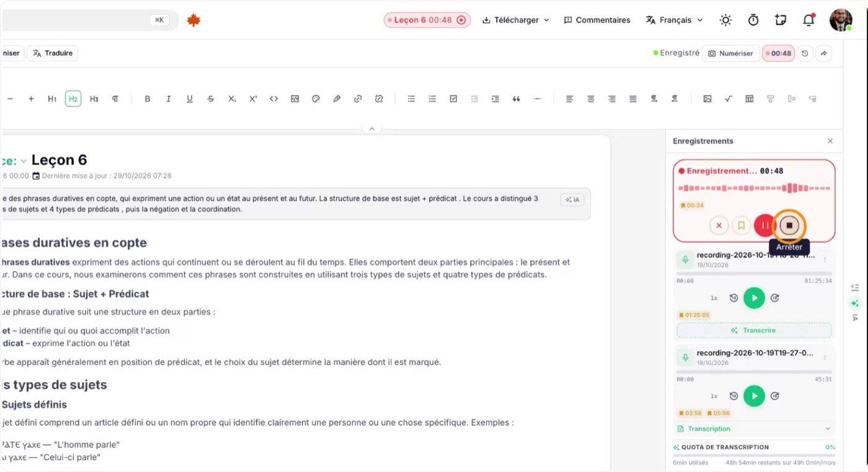Close the Enregistrements panel
Image resolution: width=868 pixels, height=472 pixels.
coord(830,141)
